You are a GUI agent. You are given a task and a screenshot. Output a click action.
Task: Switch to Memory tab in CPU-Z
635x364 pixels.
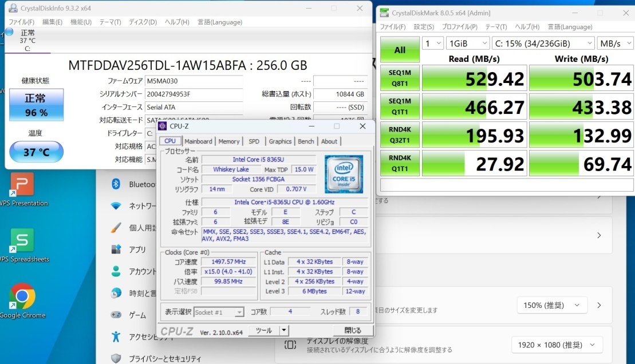point(229,141)
